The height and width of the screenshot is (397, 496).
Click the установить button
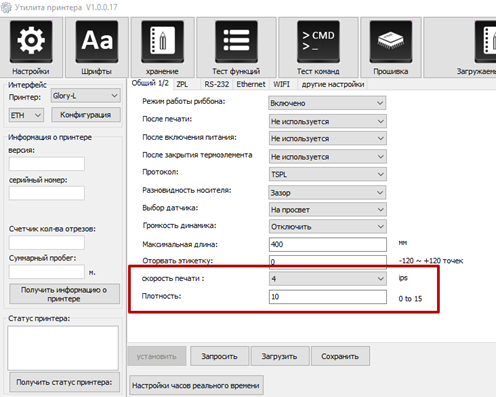[x=157, y=356]
